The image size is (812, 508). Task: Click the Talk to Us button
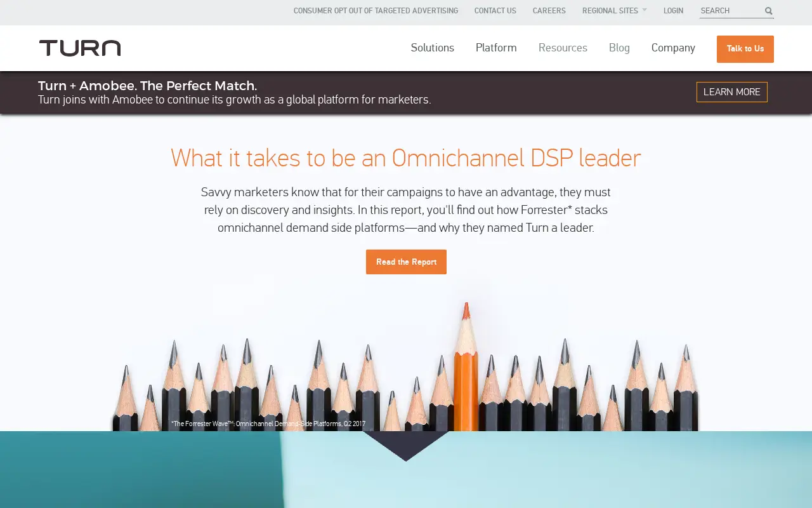coord(745,49)
